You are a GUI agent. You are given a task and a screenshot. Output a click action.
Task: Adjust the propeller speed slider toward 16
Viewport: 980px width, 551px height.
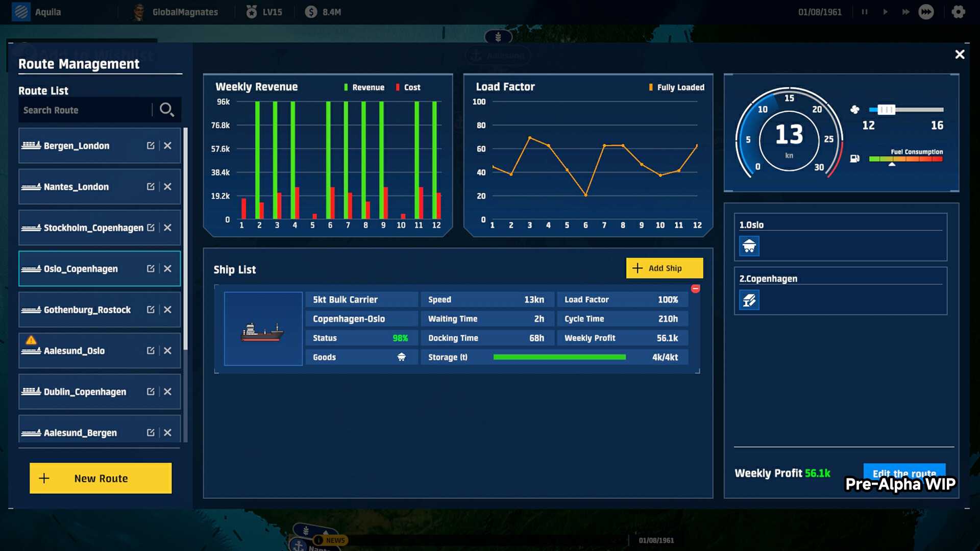[x=887, y=110]
